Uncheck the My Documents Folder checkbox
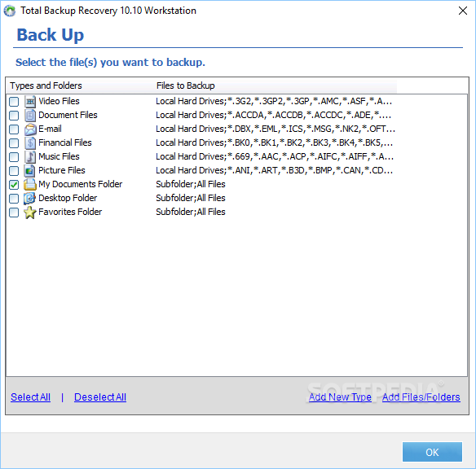 coord(14,185)
